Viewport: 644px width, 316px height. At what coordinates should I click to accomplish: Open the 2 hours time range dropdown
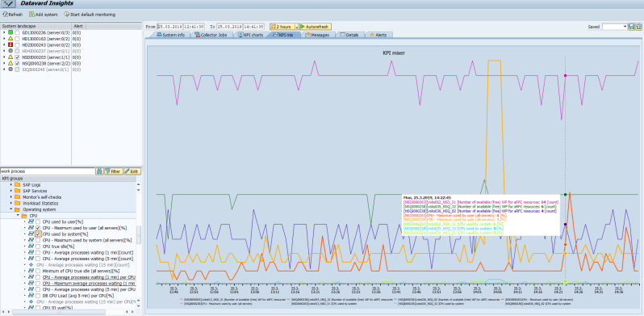pyautogui.click(x=297, y=27)
